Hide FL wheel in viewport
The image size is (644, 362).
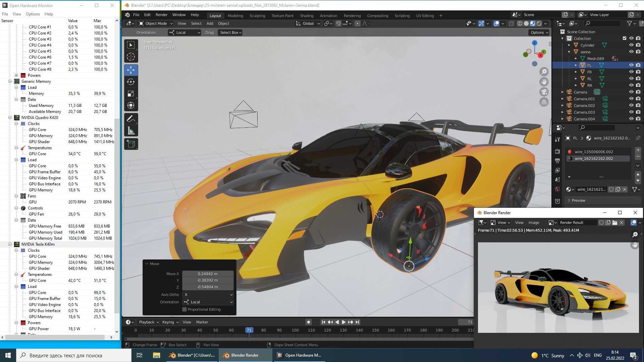tap(631, 65)
